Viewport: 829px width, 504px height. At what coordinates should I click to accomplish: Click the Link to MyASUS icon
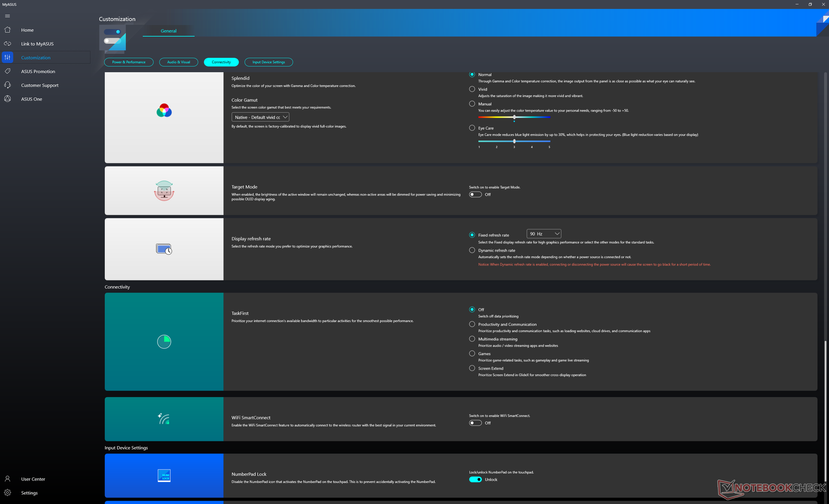(x=7, y=44)
